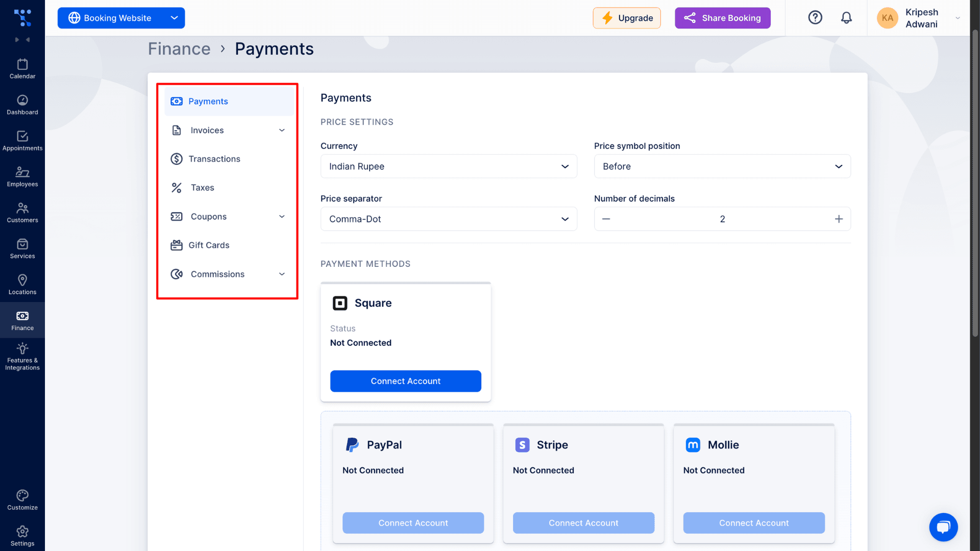Click Connect Account for Square

tap(405, 381)
